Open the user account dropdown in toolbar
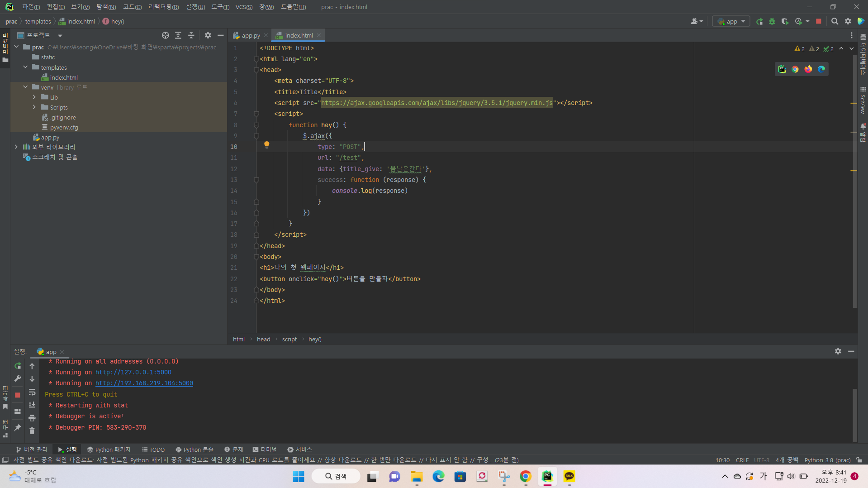The height and width of the screenshot is (488, 868). pos(697,21)
